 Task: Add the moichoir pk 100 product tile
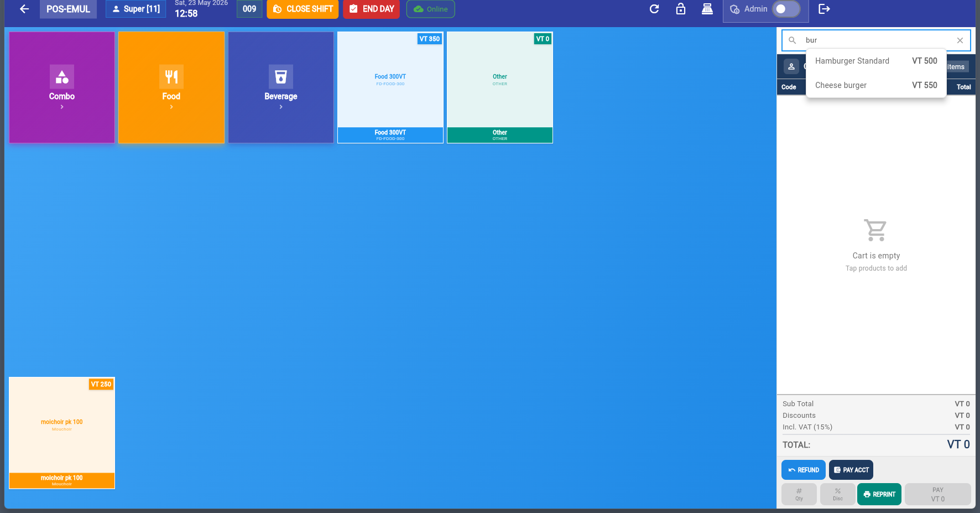(x=62, y=433)
